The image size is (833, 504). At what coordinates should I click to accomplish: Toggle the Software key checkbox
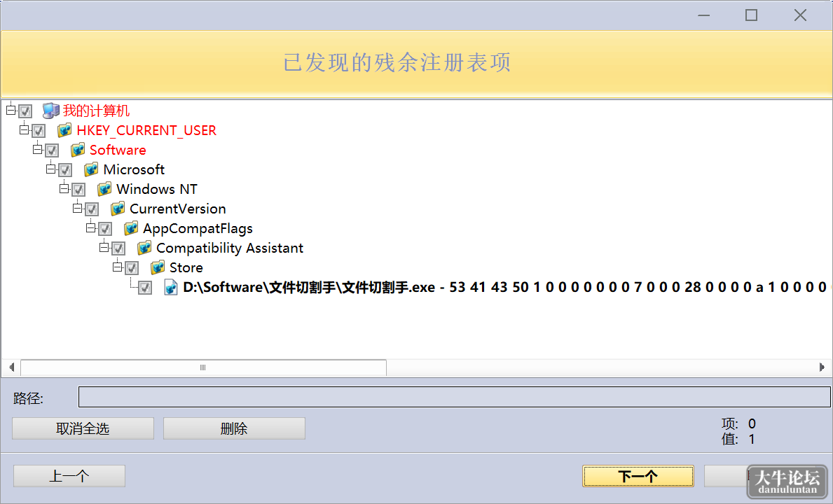point(52,150)
